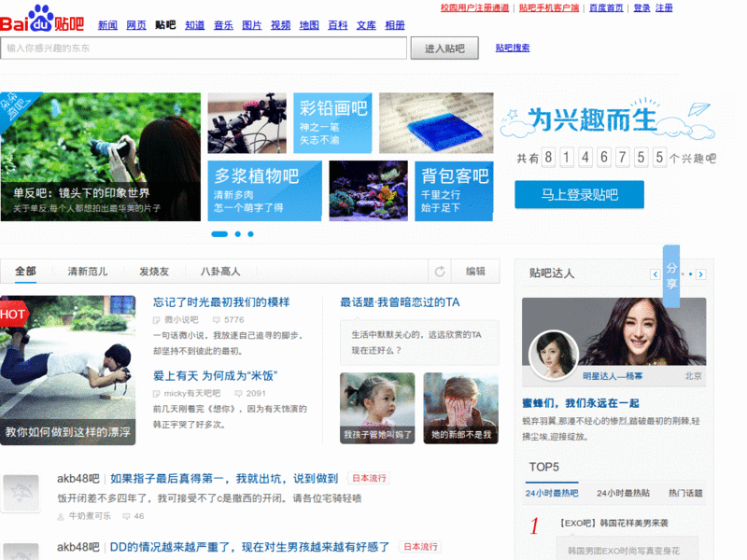The width and height of the screenshot is (747, 560).
Task: Click the Baidu Tieba logo
Action: click(x=42, y=18)
